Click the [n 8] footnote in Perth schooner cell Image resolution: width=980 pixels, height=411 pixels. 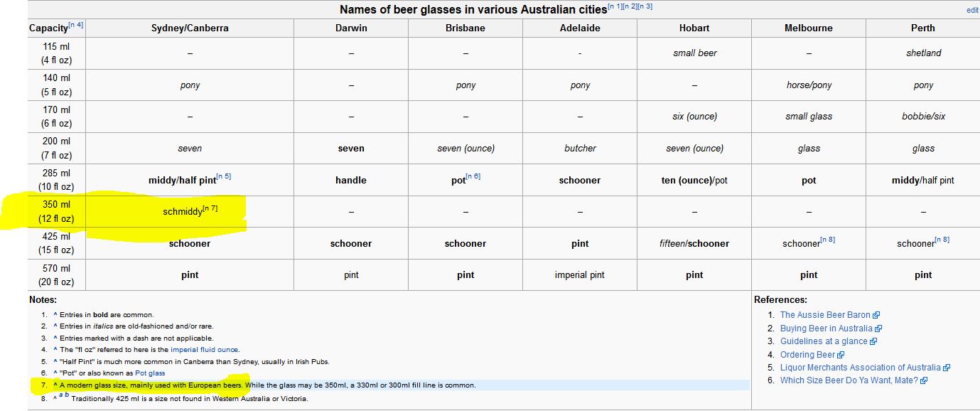tap(942, 240)
